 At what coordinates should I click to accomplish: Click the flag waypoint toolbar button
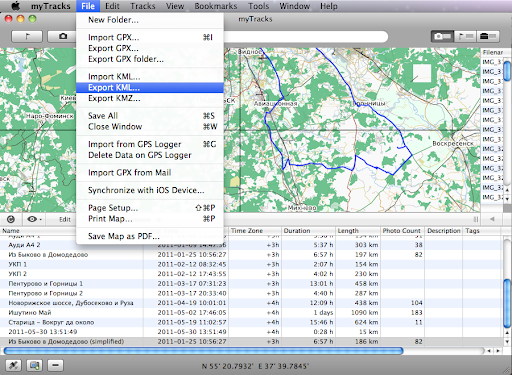[27, 36]
